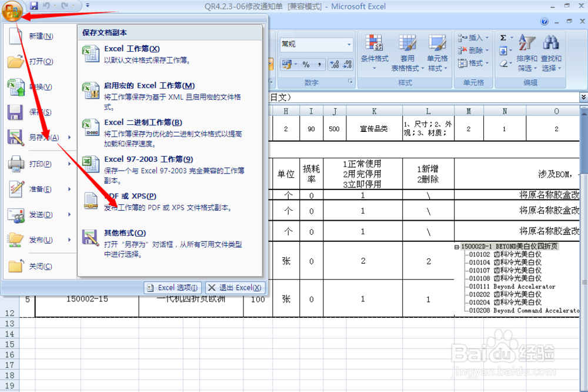Image resolution: width=588 pixels, height=392 pixels.
Task: Click tree item 010111 Beyond Accelerator
Action: click(x=512, y=287)
